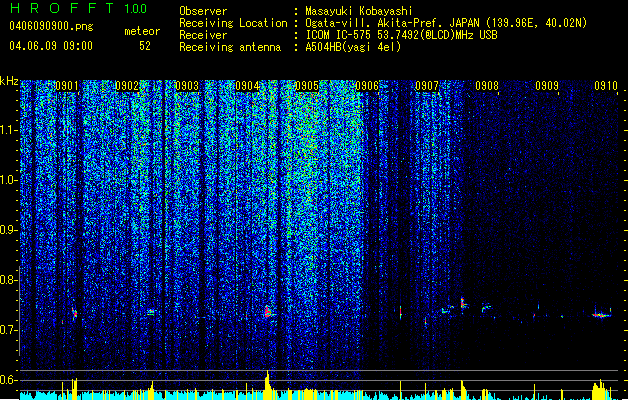Click the date stamp 04.06.09 09:00
The width and height of the screenshot is (629, 400).
click(x=51, y=46)
